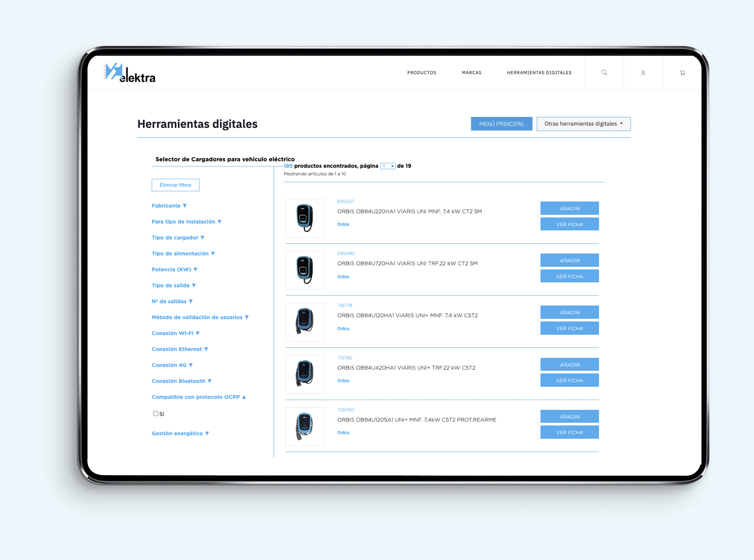
Task: Click Orbis brand under product 716778
Action: tap(343, 328)
